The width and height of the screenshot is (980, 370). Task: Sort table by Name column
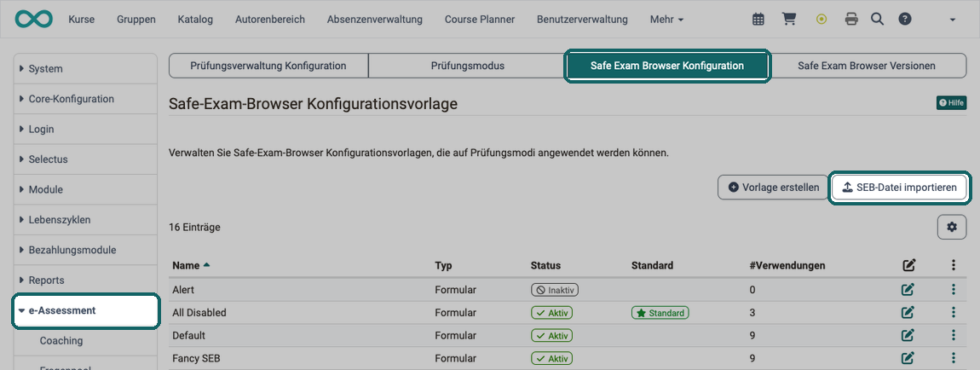coord(191,265)
